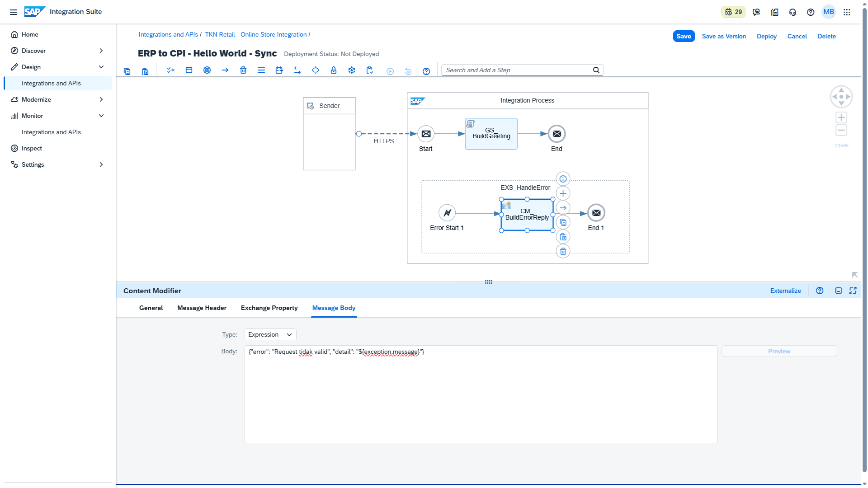Click the canvas zoom out minus button
Image resolution: width=868 pixels, height=488 pixels.
pos(841,130)
